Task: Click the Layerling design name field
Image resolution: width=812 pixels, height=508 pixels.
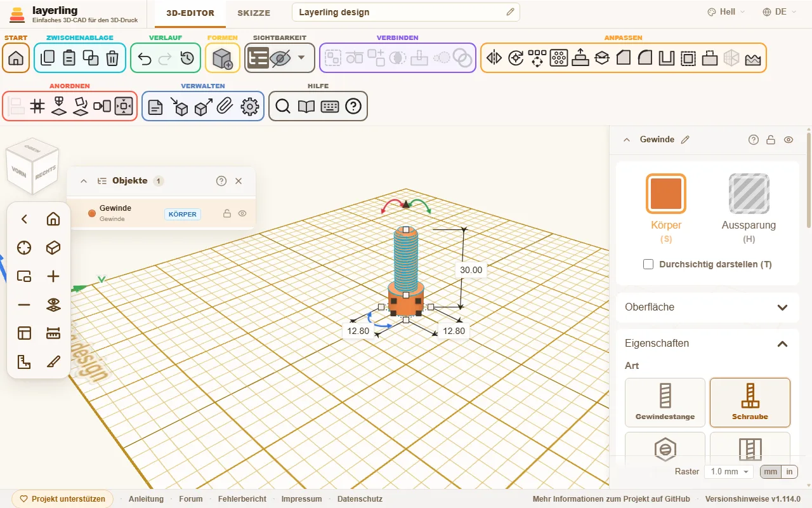Action: click(x=406, y=12)
